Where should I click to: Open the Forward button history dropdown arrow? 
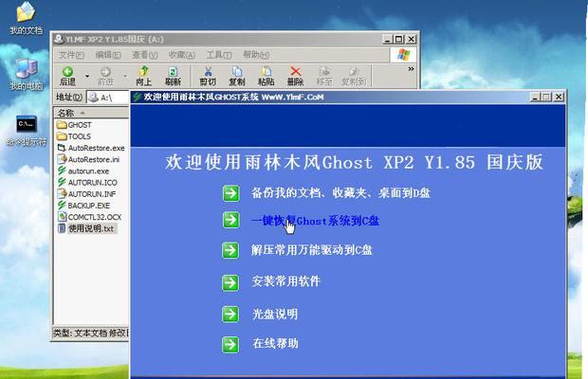click(125, 76)
